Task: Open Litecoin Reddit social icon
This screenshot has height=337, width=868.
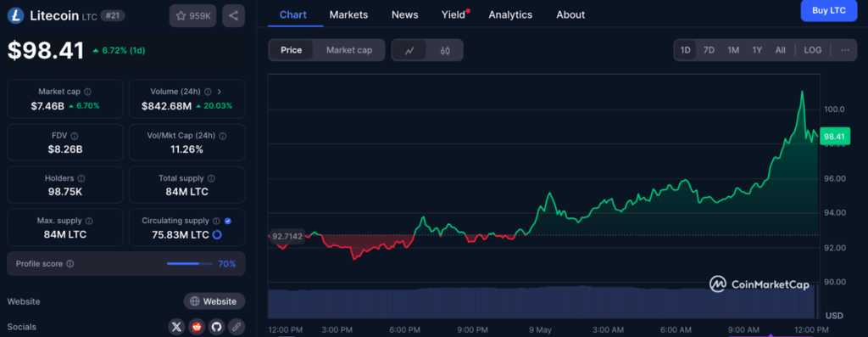Action: tap(197, 327)
